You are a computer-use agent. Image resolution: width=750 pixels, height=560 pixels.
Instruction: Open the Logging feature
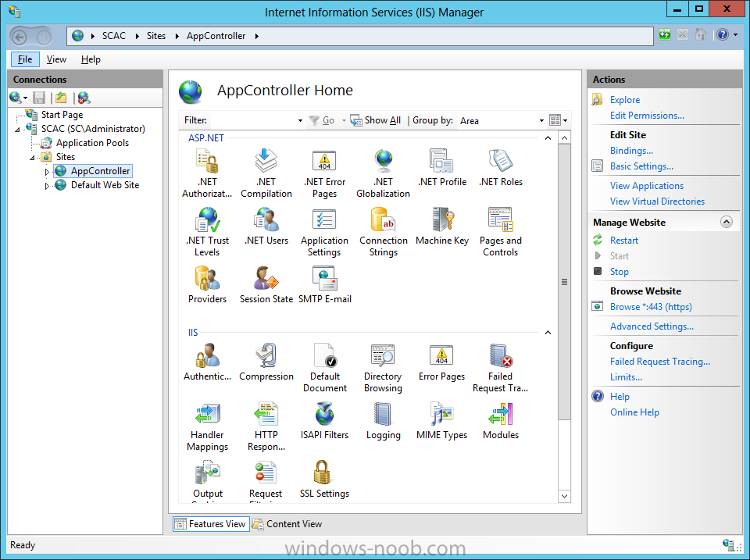(383, 421)
